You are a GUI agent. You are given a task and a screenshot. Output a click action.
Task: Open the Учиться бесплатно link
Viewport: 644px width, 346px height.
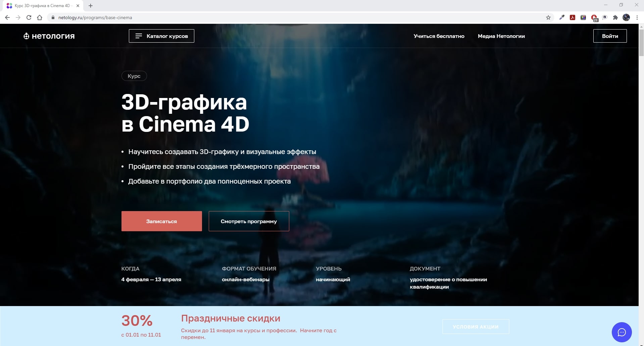coord(439,36)
